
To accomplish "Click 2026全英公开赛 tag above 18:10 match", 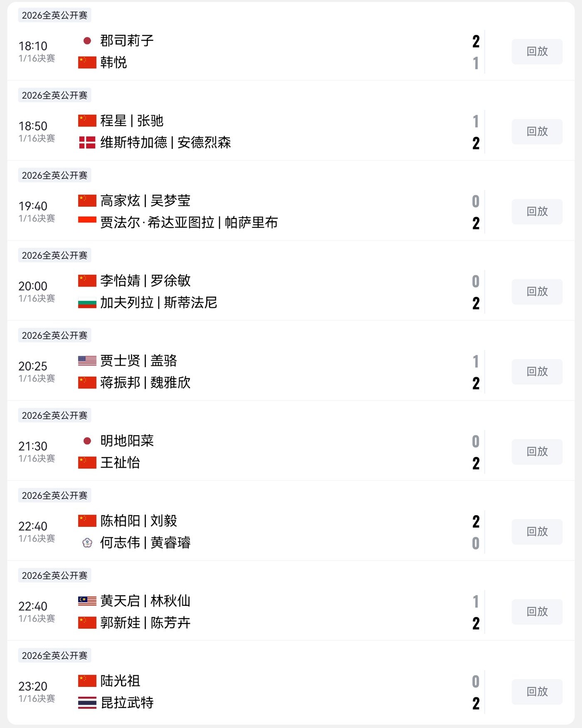I will 54,15.
